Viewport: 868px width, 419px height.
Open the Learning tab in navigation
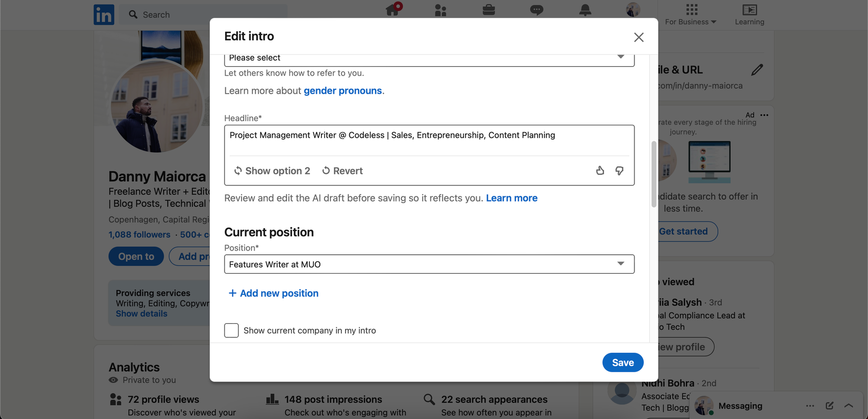[x=749, y=14]
